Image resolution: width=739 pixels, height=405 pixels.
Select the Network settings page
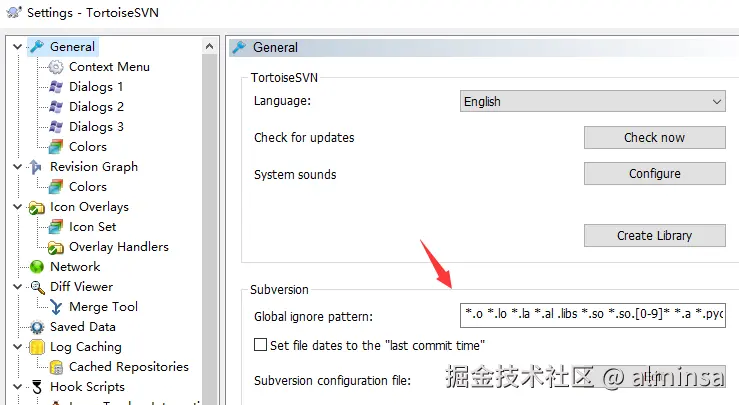75,267
